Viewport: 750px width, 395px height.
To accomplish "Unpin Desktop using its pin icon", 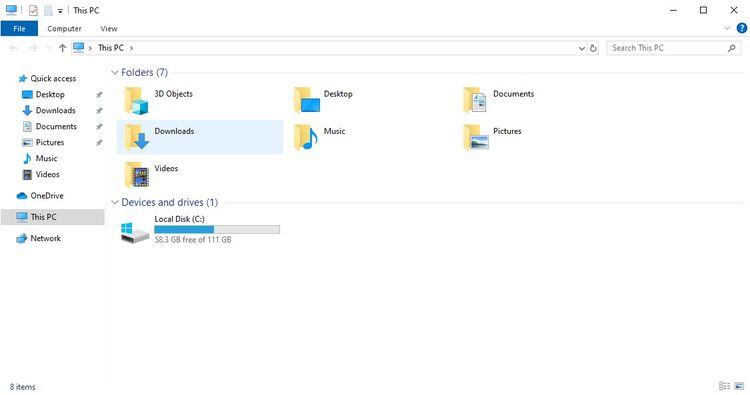I will [x=99, y=95].
